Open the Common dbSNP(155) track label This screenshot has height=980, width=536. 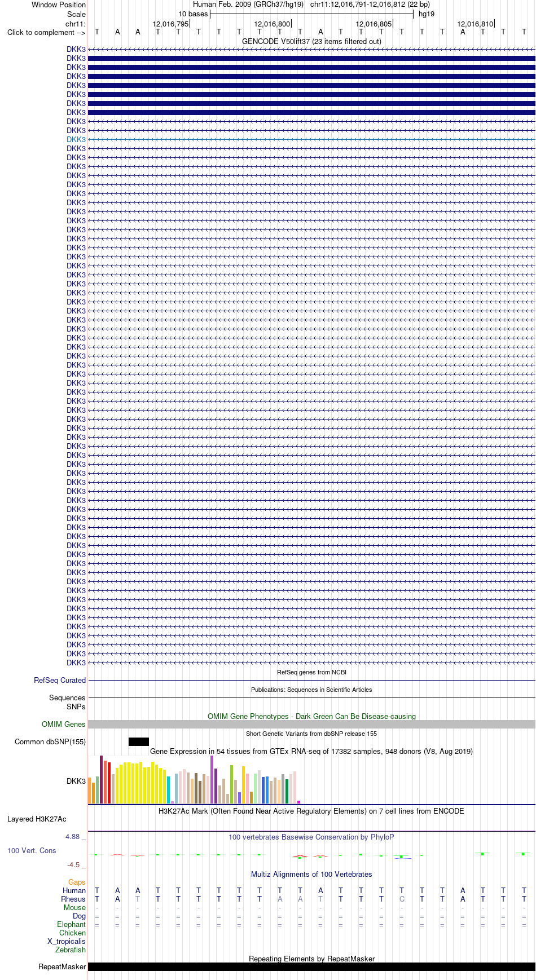click(x=50, y=741)
